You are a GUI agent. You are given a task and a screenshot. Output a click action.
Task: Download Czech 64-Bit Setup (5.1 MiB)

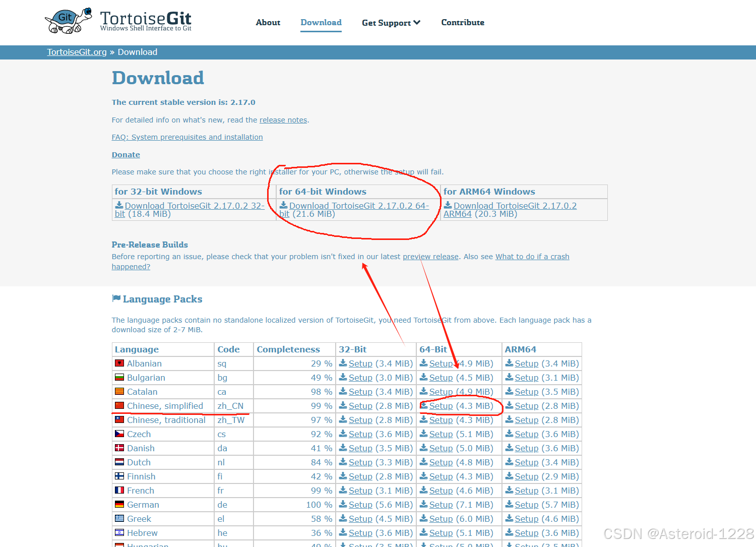pos(441,434)
